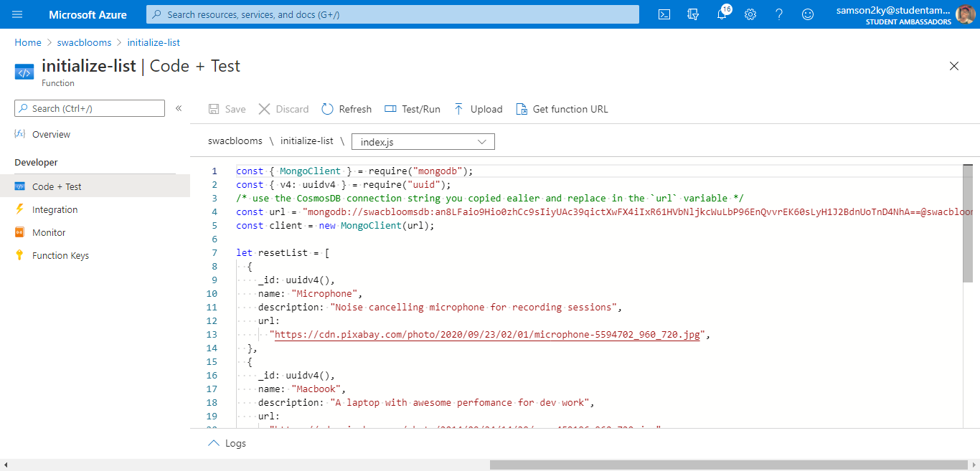Click the Integration lightning bolt icon

click(x=19, y=209)
